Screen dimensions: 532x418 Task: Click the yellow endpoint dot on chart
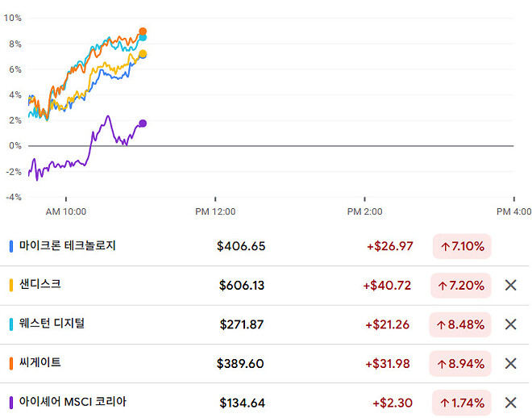[x=143, y=53]
